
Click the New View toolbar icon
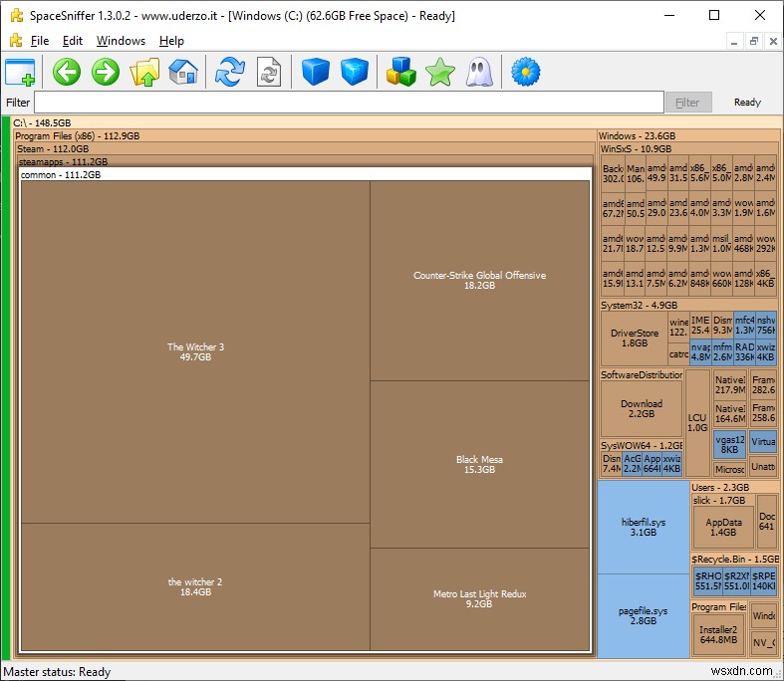[x=20, y=72]
